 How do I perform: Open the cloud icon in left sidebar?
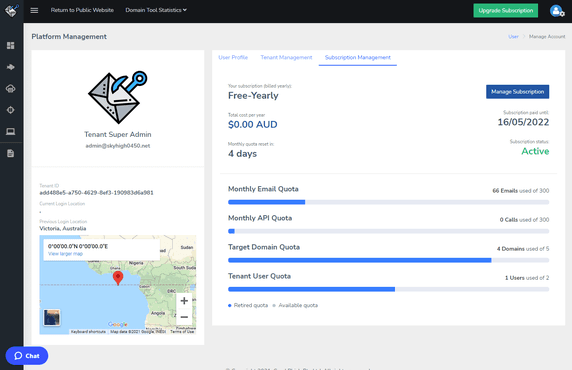[x=11, y=89]
